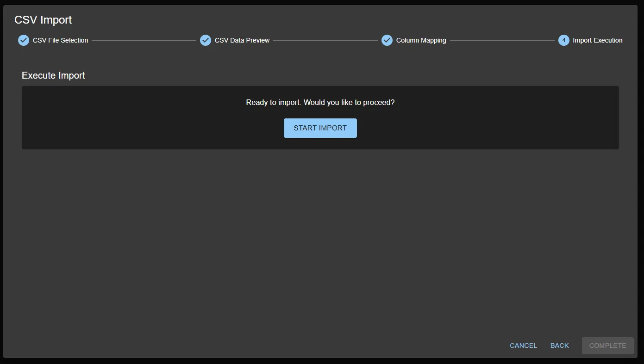The width and height of the screenshot is (644, 364).
Task: Click the disabled COMPLETE button
Action: (x=607, y=345)
